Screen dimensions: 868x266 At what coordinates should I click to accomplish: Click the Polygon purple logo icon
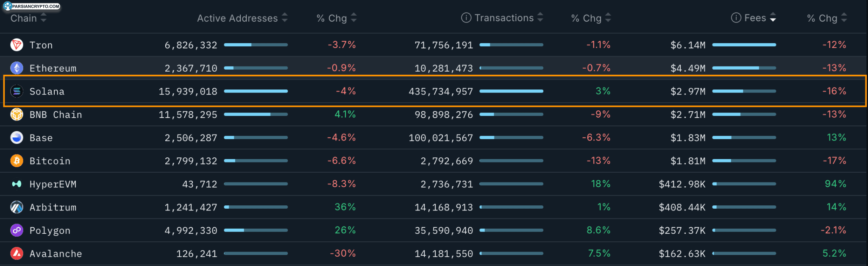(17, 230)
